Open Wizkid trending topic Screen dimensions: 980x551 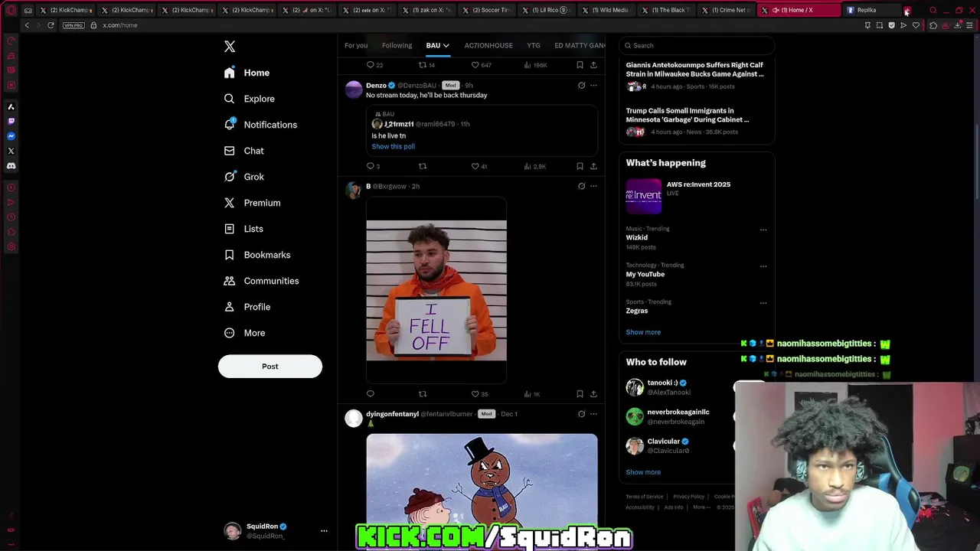[x=637, y=237]
